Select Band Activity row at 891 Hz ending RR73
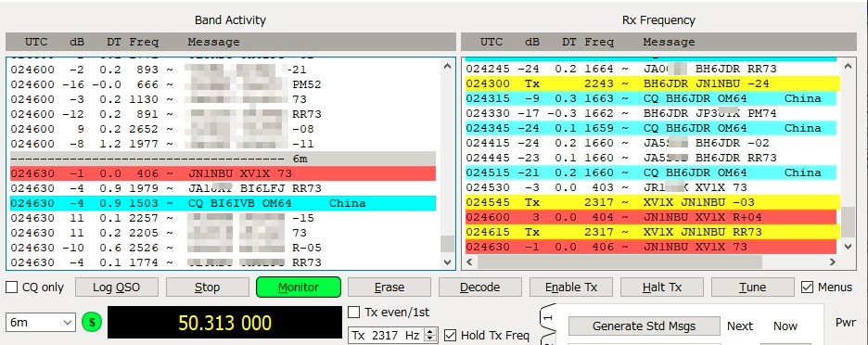The image size is (868, 345). point(223,114)
